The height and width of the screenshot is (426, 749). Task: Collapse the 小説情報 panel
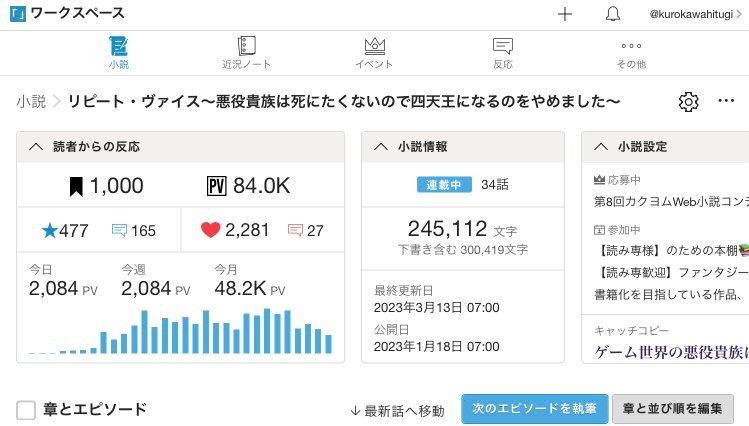coord(380,147)
